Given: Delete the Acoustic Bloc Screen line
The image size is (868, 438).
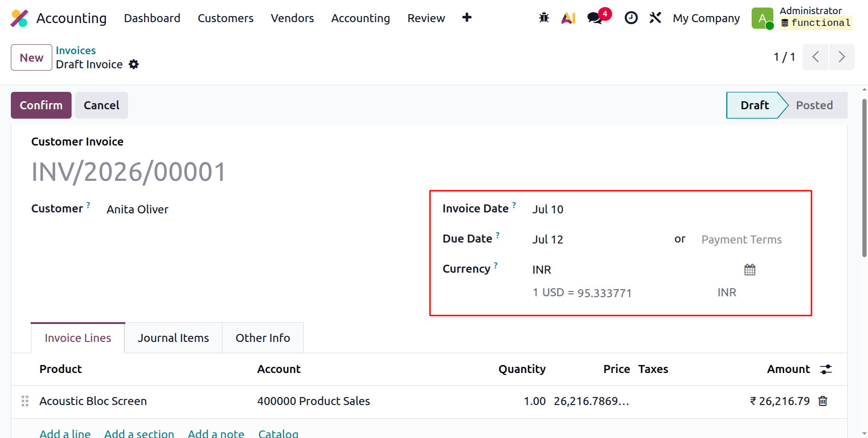Looking at the screenshot, I should [x=823, y=401].
